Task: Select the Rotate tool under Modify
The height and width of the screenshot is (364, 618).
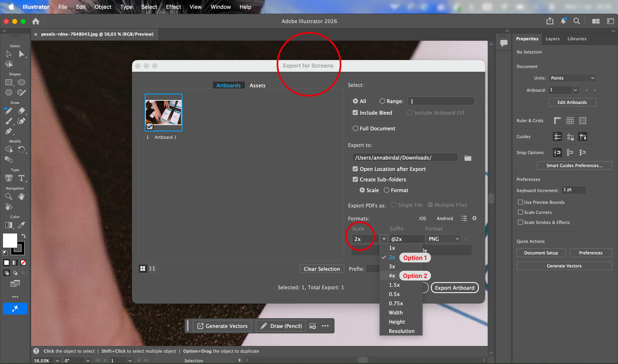Action: pos(21,149)
